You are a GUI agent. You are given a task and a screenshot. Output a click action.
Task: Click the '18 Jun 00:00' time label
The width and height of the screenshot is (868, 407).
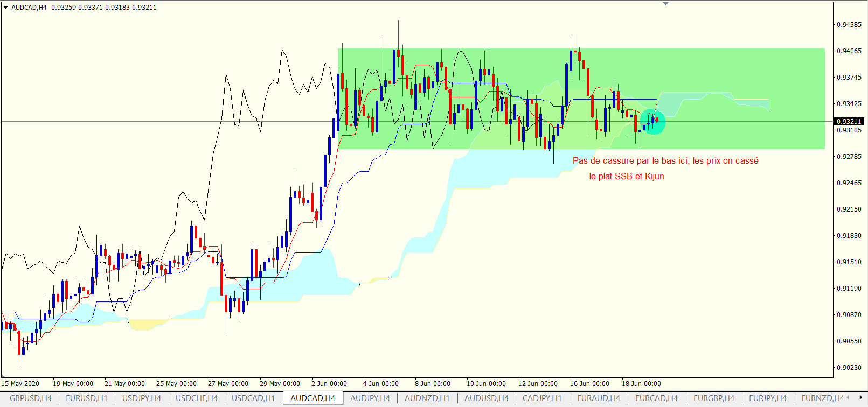pyautogui.click(x=641, y=384)
